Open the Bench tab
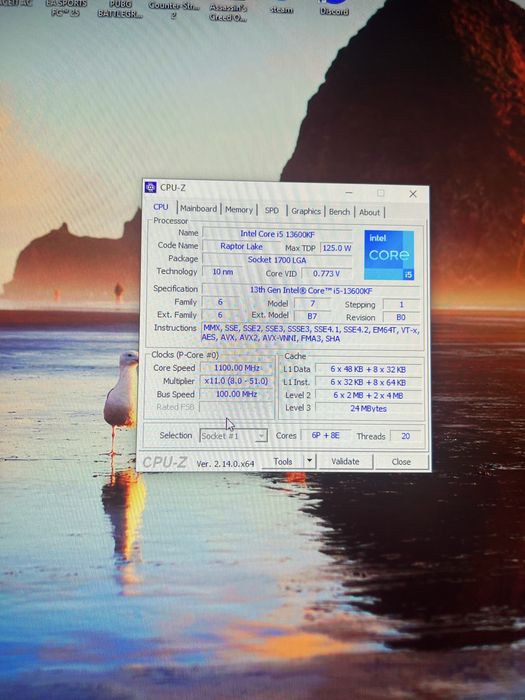The height and width of the screenshot is (700, 525). click(339, 212)
